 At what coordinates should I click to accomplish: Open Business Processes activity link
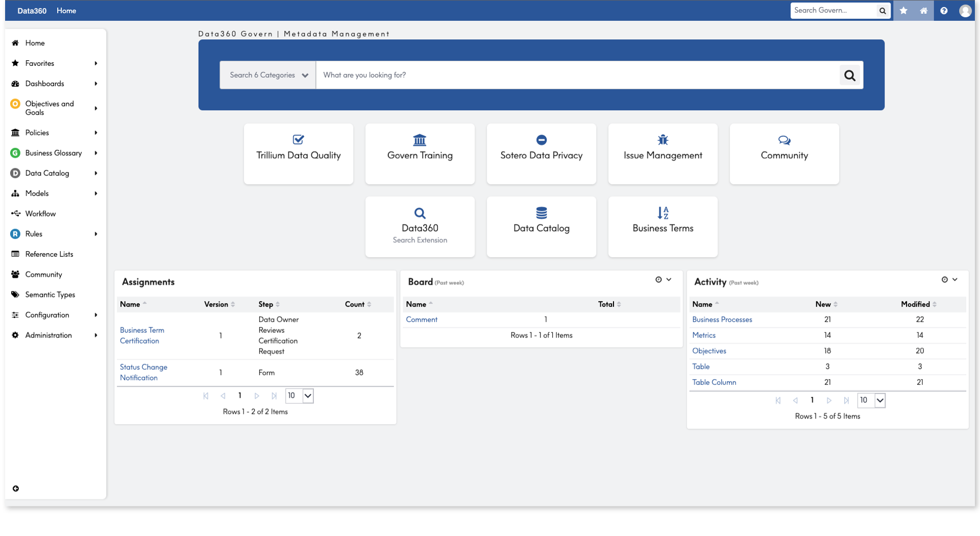coord(722,320)
